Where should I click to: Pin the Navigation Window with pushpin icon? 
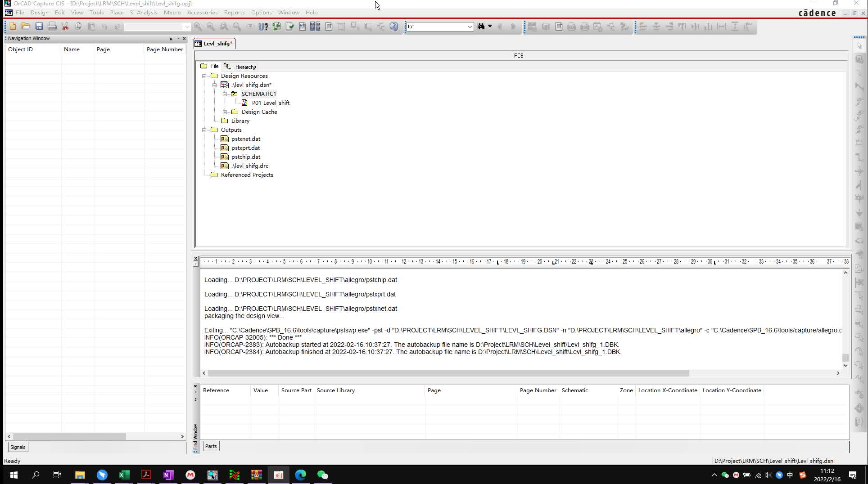171,39
